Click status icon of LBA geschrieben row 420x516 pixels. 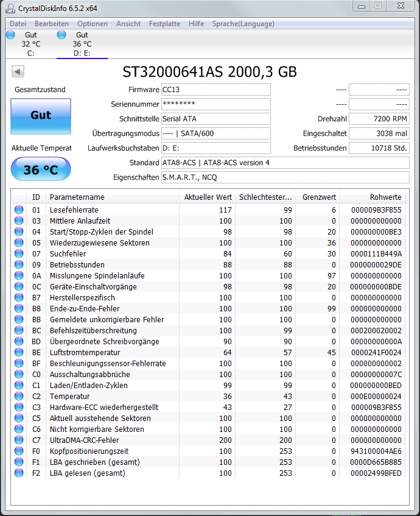(19, 462)
